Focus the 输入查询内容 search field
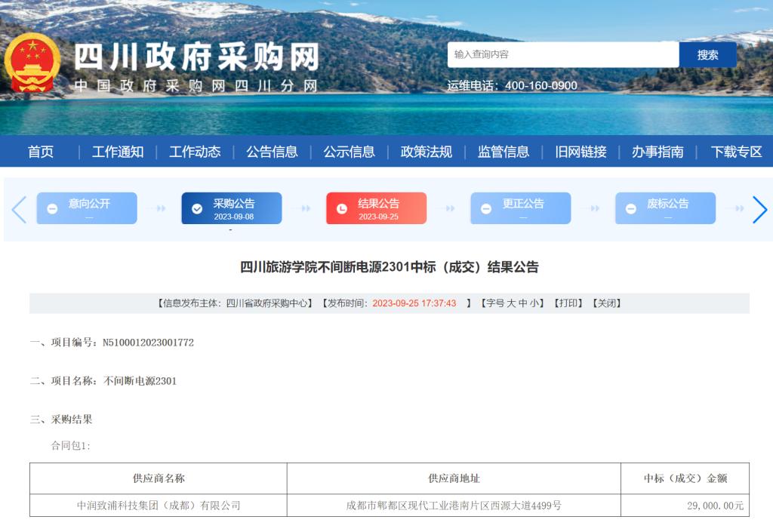 (563, 54)
